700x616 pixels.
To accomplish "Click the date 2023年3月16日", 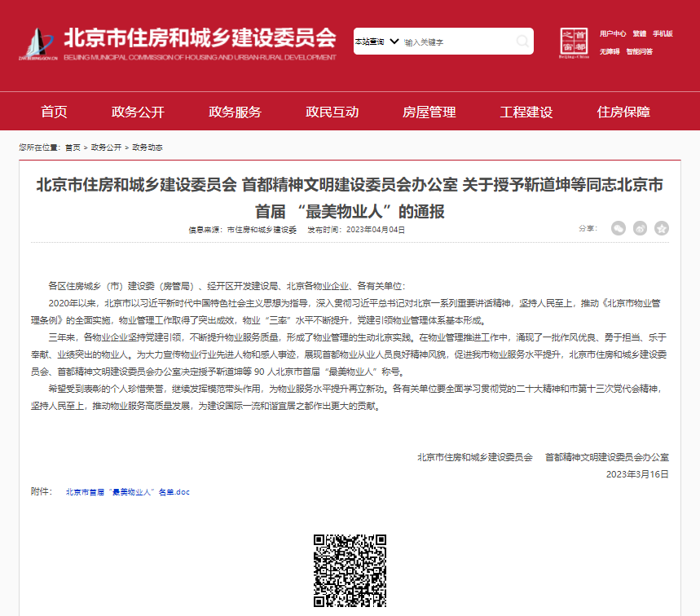I will tap(637, 474).
